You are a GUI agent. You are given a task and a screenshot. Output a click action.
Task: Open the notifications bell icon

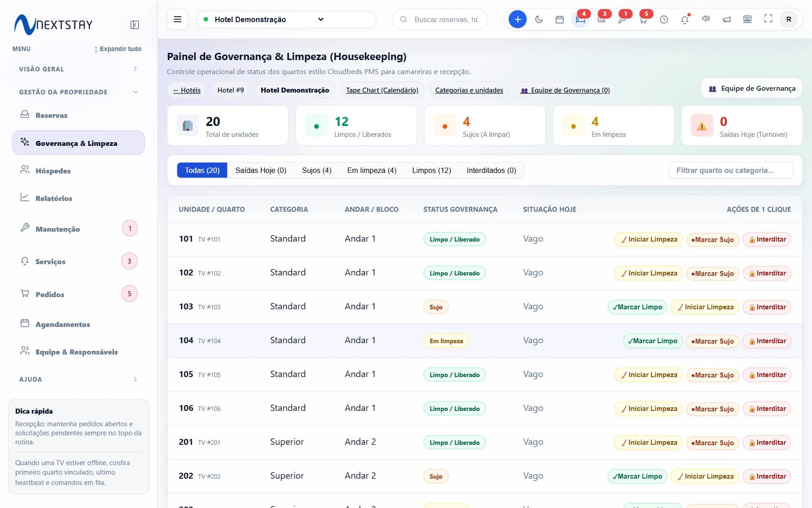pos(685,19)
